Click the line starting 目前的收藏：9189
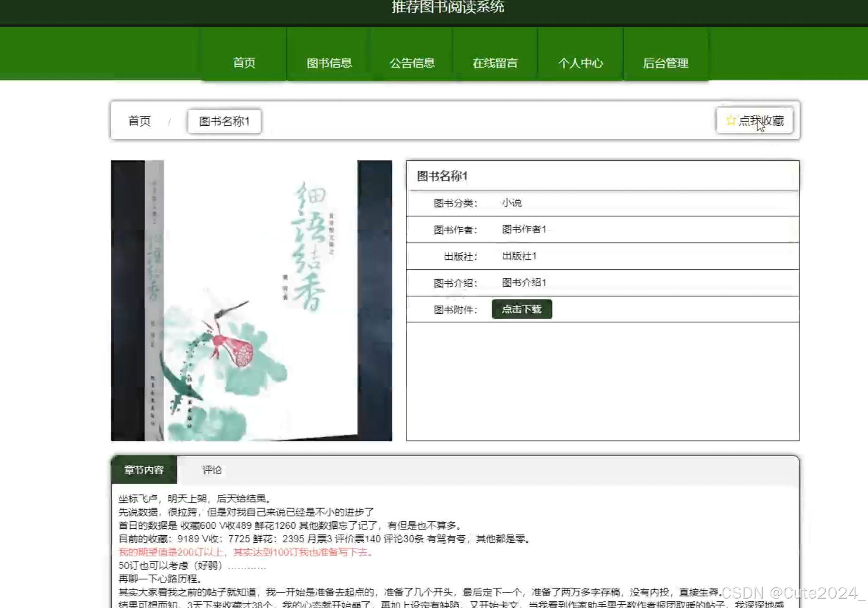Viewport: 868px width, 608px height. pyautogui.click(x=324, y=539)
